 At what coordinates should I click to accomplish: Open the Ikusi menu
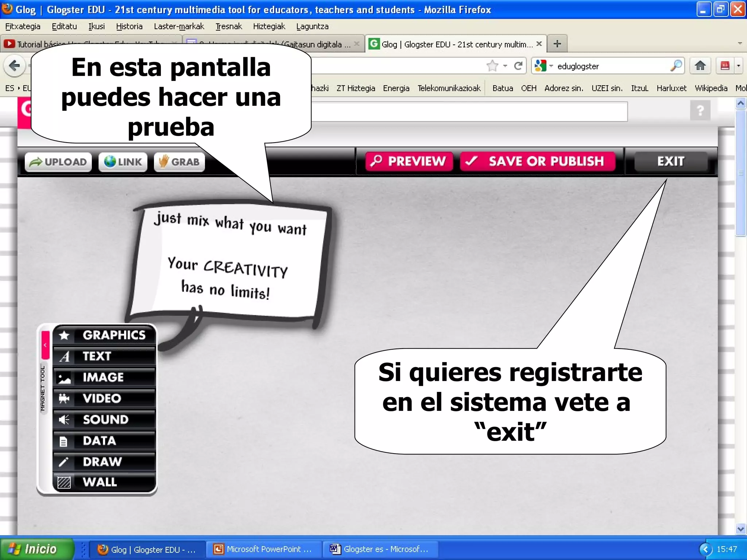tap(97, 27)
